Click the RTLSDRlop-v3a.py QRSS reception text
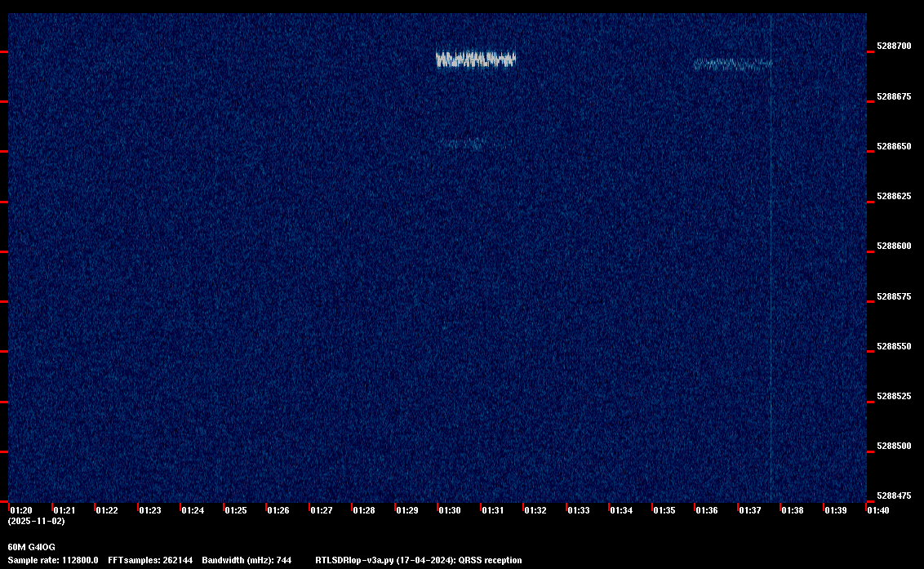This screenshot has height=569, width=924. tap(419, 560)
